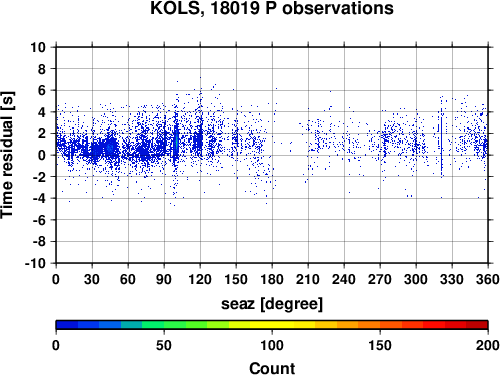This screenshot has width=500, height=375.
Task: Click the colorbar tick label 50
Action: click(x=164, y=346)
